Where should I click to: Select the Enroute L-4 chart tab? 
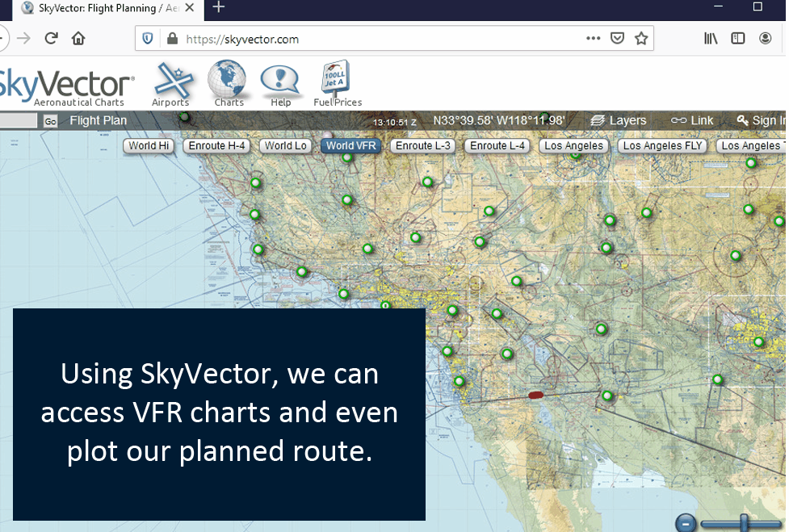(x=497, y=146)
